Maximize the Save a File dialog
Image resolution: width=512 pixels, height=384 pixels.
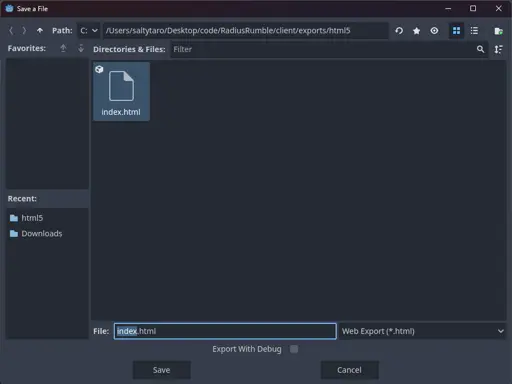point(473,9)
